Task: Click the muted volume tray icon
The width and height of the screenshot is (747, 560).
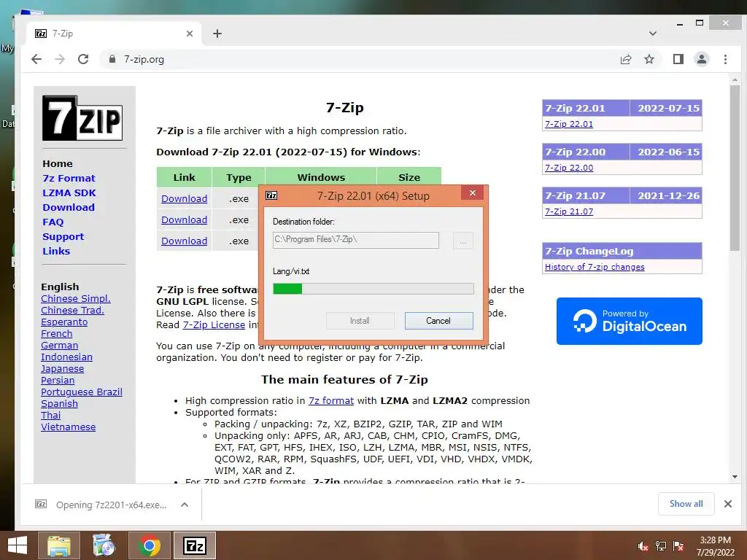Action: (643, 546)
